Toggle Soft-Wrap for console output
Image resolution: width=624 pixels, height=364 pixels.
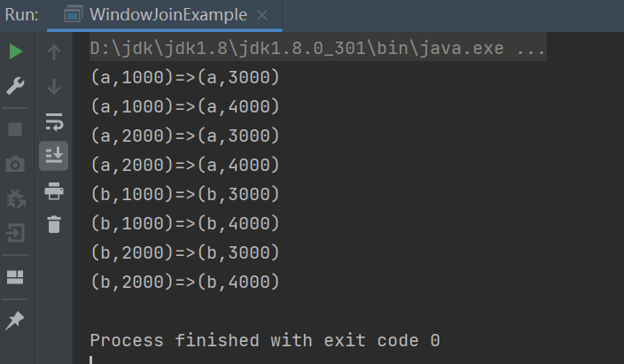(x=54, y=121)
